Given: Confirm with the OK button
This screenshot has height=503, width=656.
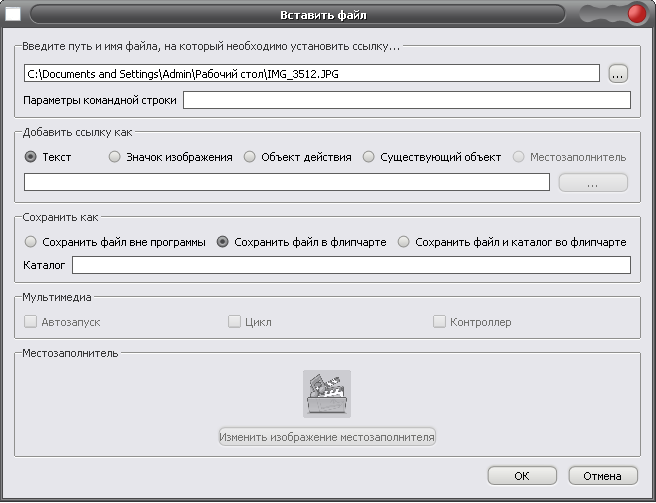Looking at the screenshot, I should [x=522, y=476].
